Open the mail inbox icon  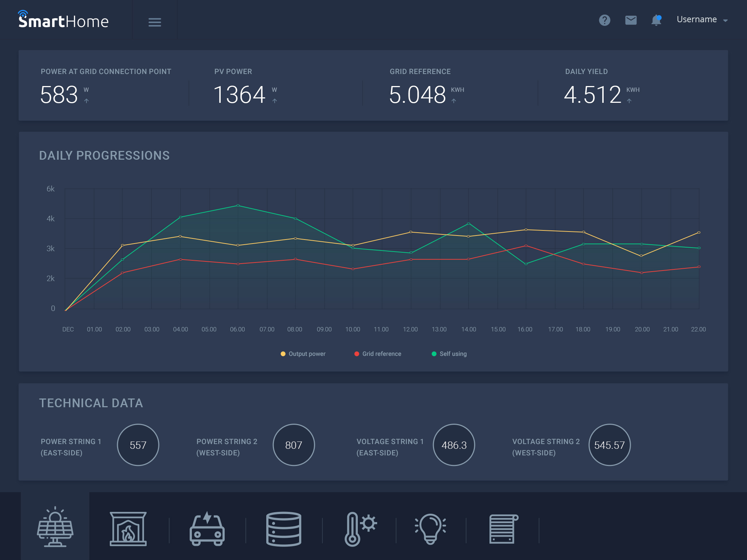click(630, 20)
